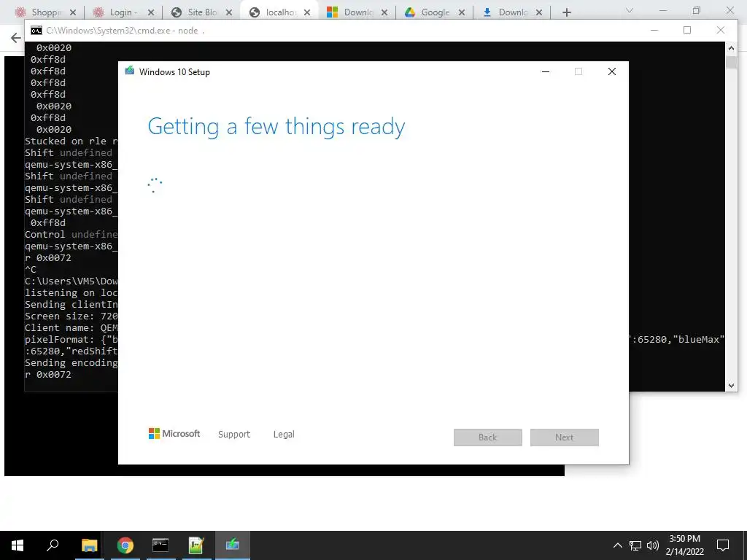The image size is (747, 560).
Task: Click cmd window scrollbar up arrow
Action: click(x=731, y=48)
